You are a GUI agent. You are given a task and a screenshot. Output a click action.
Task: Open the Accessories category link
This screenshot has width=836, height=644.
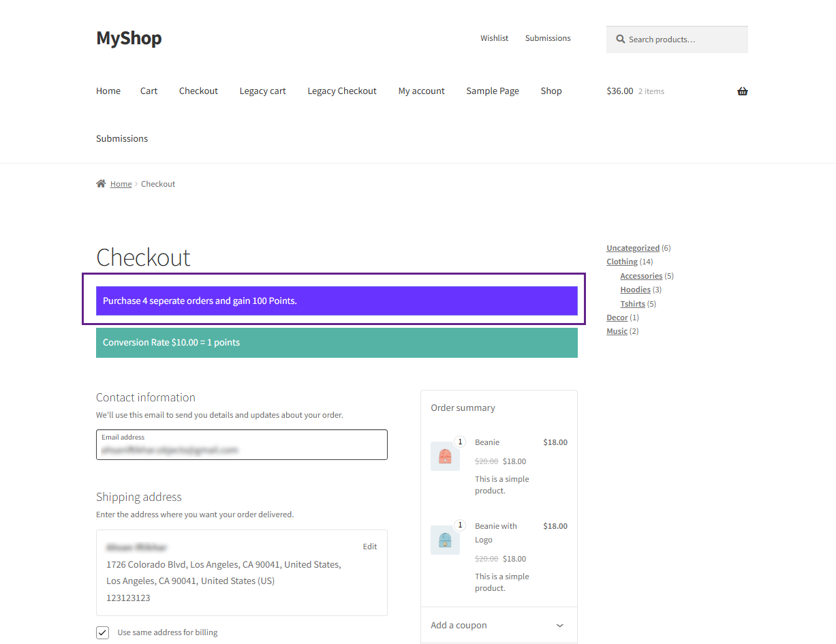pos(640,276)
